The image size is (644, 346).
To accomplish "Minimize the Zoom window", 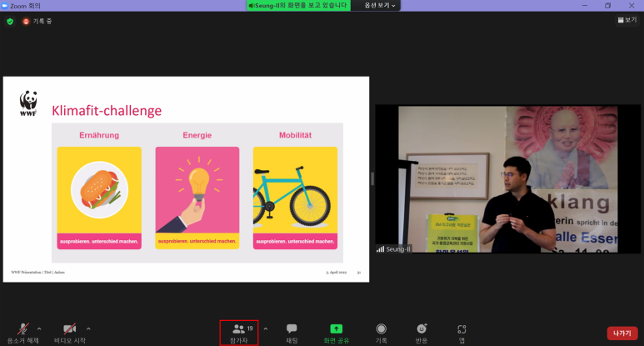I will (x=585, y=5).
